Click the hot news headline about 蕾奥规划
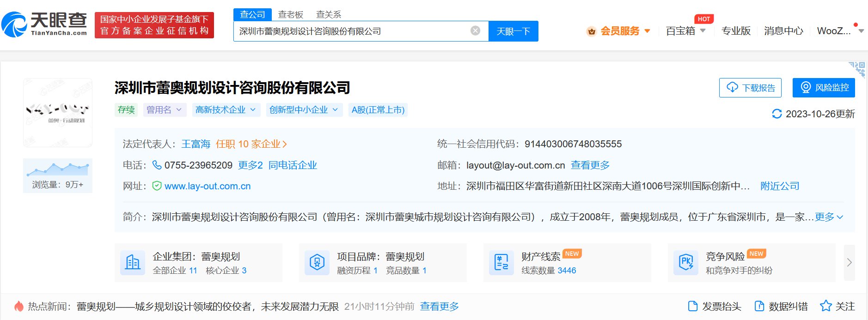Viewport: 868px width, 320px height. (x=208, y=306)
